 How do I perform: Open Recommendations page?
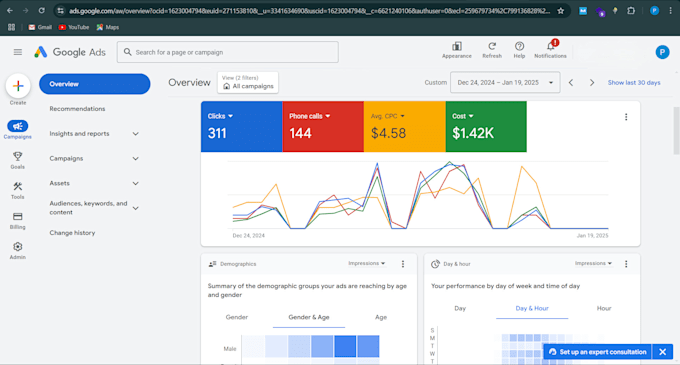(77, 109)
